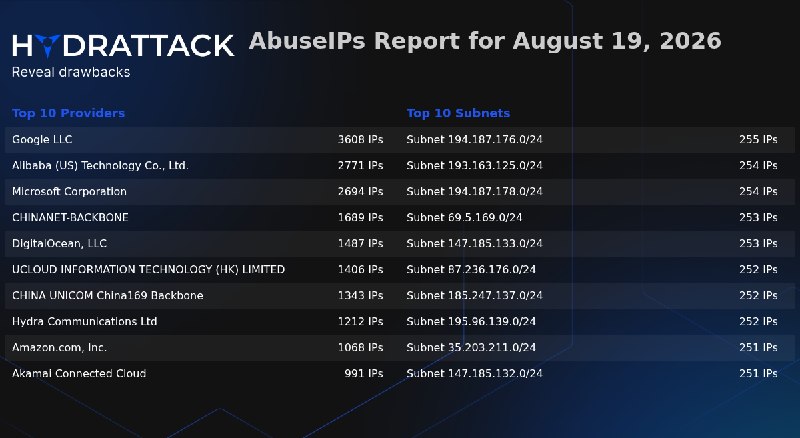The width and height of the screenshot is (800, 438).
Task: Select the Top 10 Subnets heading
Action: click(x=458, y=113)
